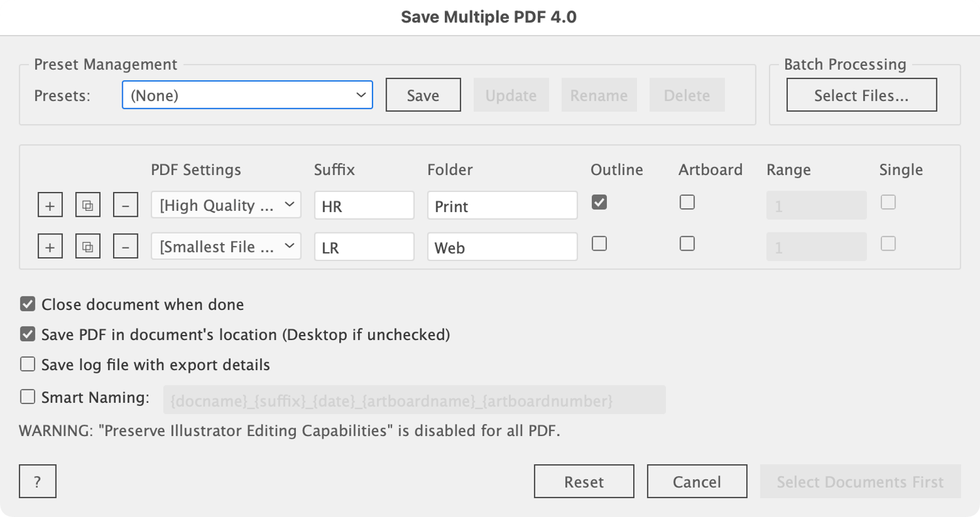Disable Outline for the Print row

(x=599, y=203)
